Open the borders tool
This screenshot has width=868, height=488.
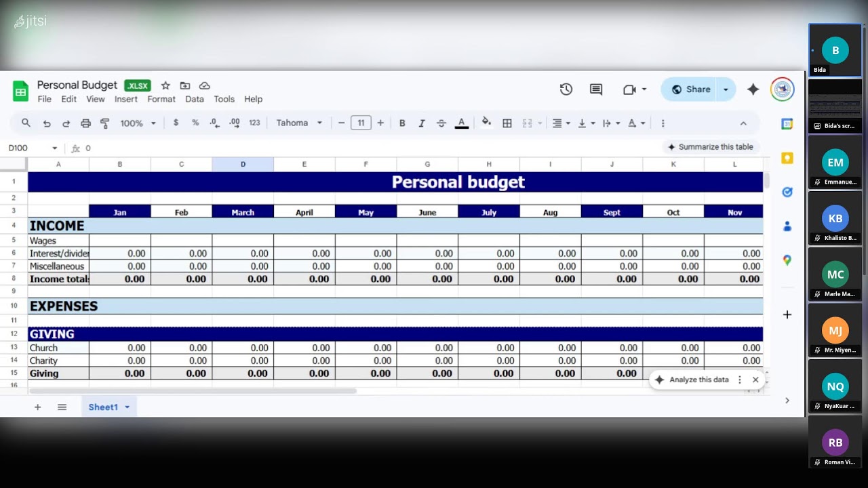(x=507, y=123)
